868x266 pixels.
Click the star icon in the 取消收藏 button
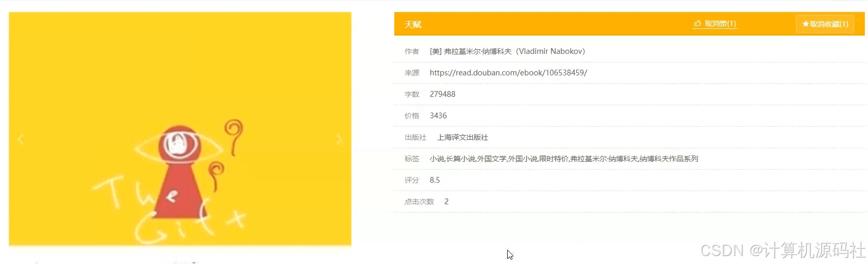[806, 24]
